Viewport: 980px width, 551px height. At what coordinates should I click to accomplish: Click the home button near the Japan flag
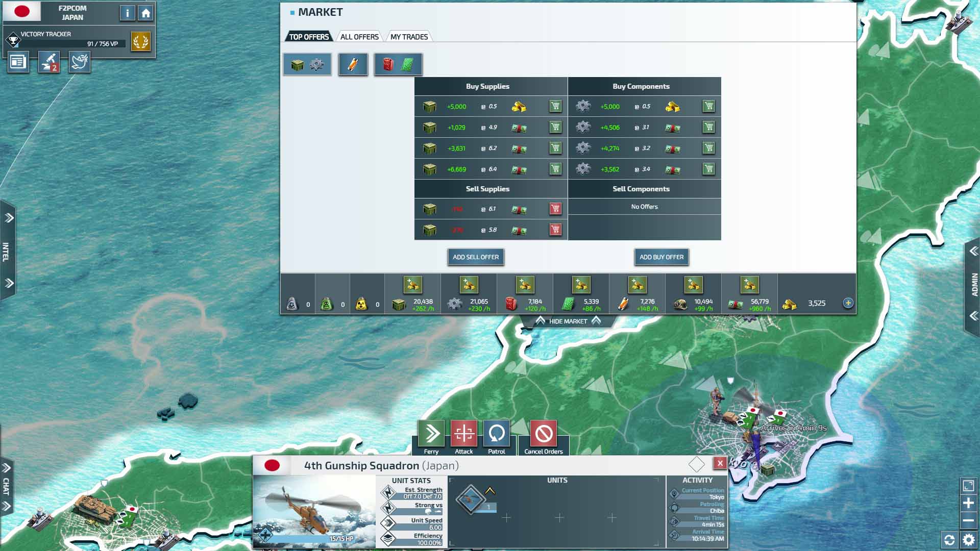click(146, 13)
